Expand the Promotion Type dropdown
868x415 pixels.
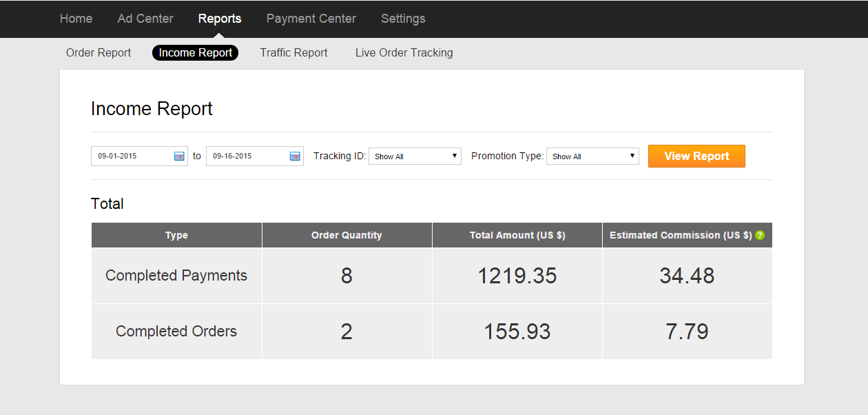click(x=592, y=156)
